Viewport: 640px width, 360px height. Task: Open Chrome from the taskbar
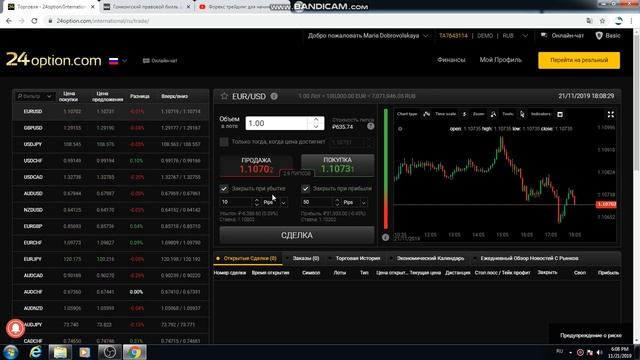tap(134, 352)
